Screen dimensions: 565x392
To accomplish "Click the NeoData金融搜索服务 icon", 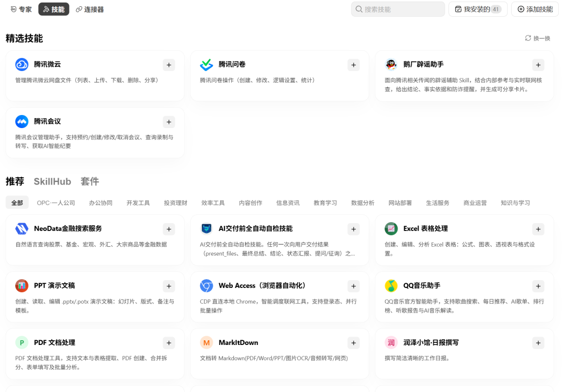I will tap(21, 228).
